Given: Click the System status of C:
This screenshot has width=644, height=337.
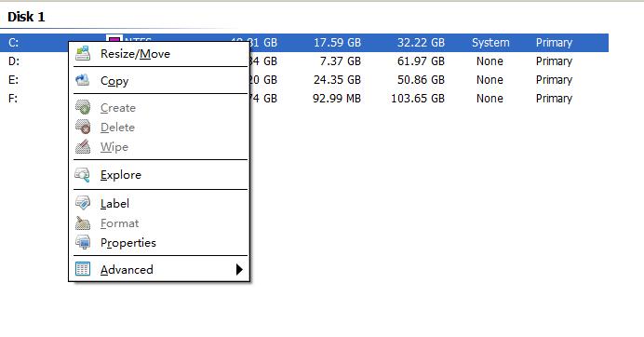Looking at the screenshot, I should [490, 42].
